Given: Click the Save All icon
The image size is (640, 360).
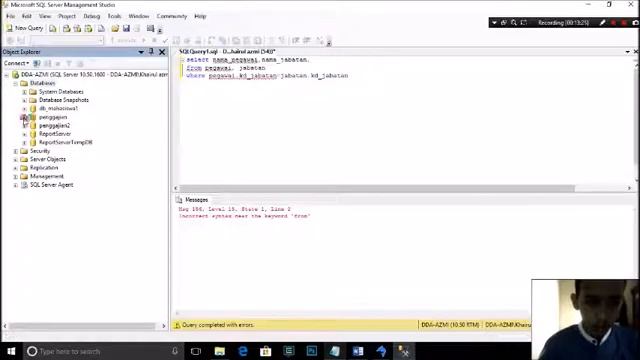Looking at the screenshot, I should 137,29.
